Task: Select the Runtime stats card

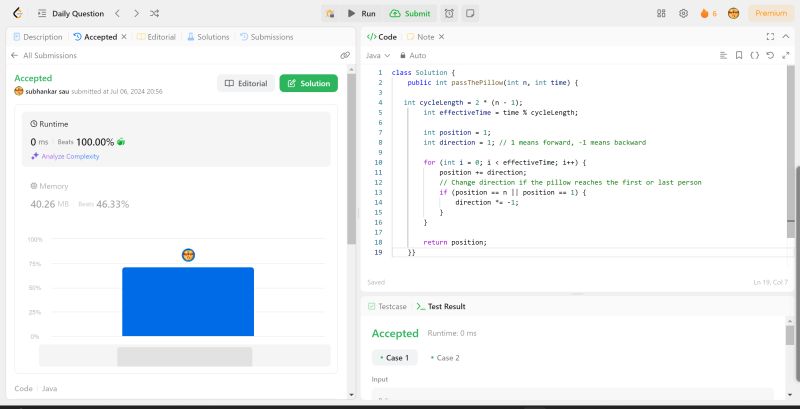Action: tap(176, 139)
